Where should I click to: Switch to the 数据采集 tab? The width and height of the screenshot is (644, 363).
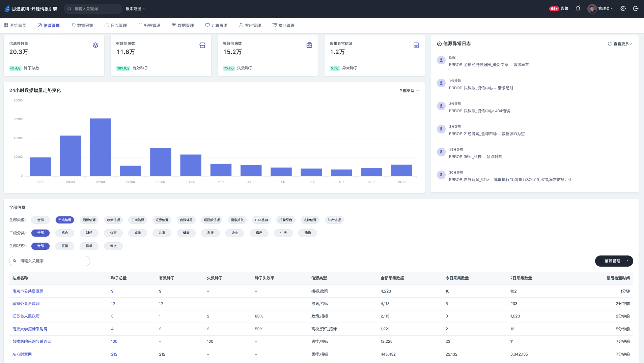click(x=82, y=26)
